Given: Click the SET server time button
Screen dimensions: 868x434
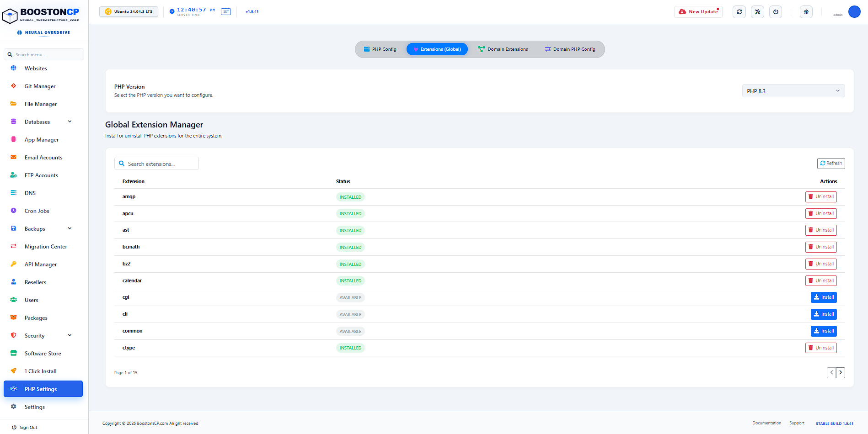Looking at the screenshot, I should coord(226,12).
